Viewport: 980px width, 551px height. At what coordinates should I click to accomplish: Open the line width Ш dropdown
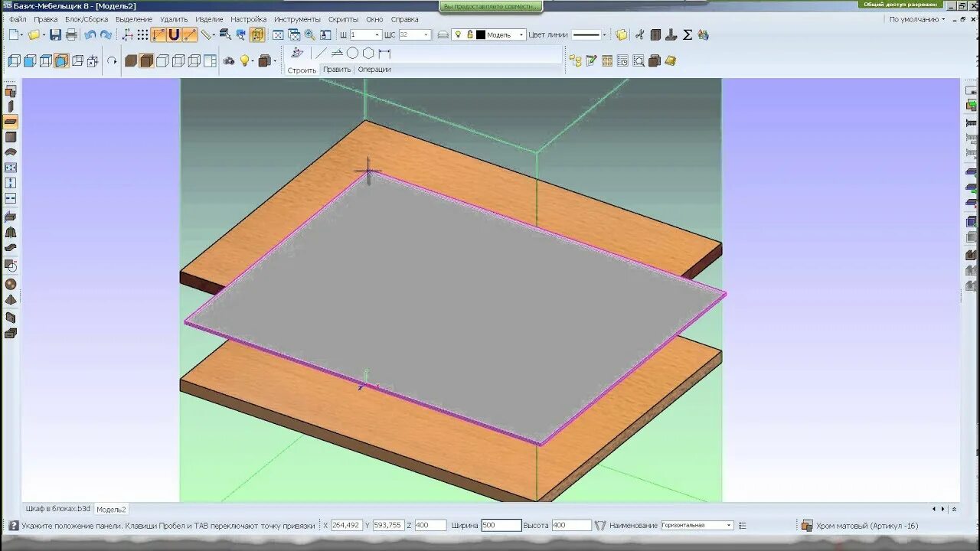click(378, 34)
